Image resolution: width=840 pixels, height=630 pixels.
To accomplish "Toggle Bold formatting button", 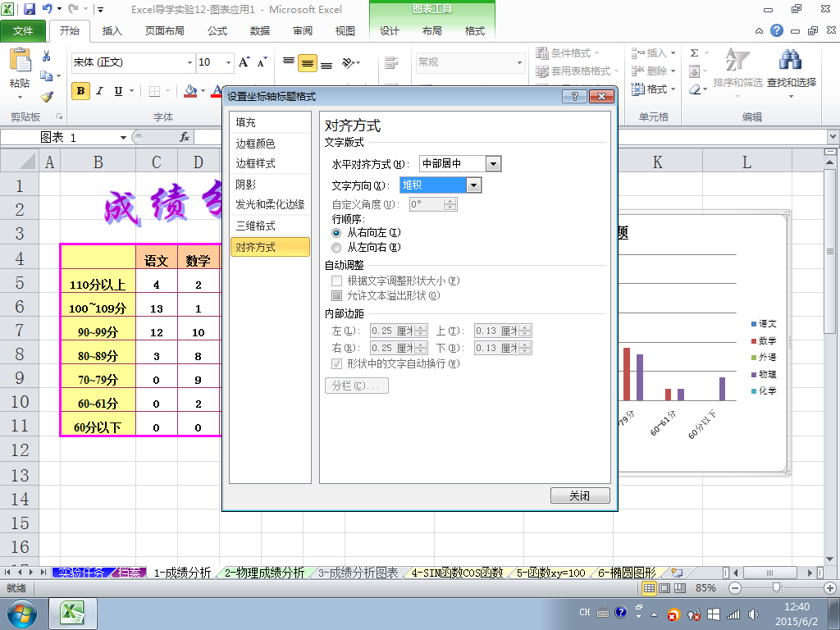I will [x=80, y=91].
